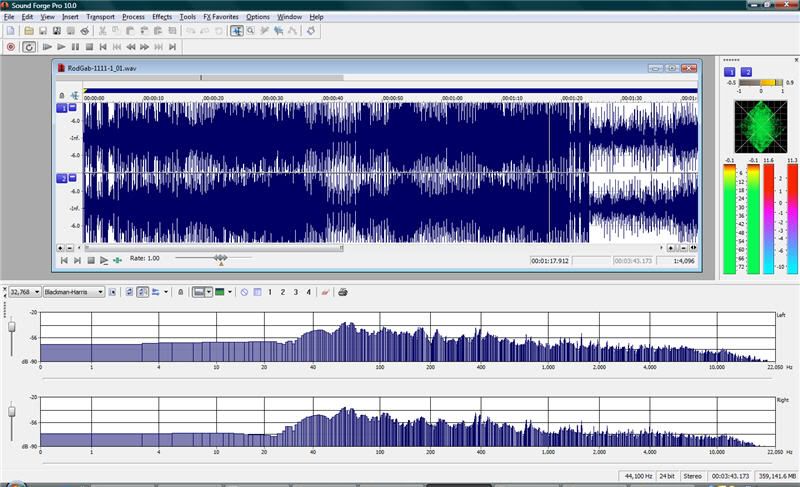Toggle channel 1 button in waveform window

point(62,108)
